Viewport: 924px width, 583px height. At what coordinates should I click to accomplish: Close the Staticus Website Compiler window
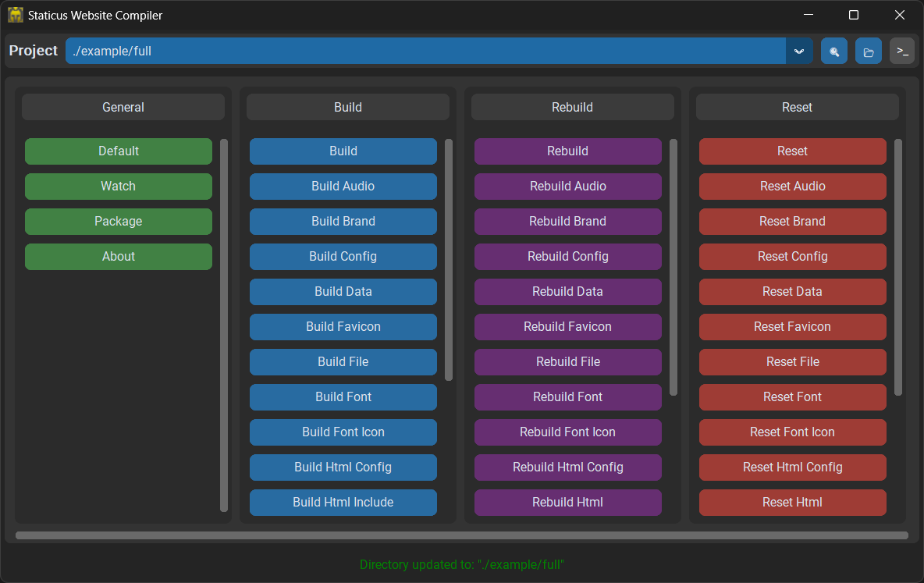(899, 15)
